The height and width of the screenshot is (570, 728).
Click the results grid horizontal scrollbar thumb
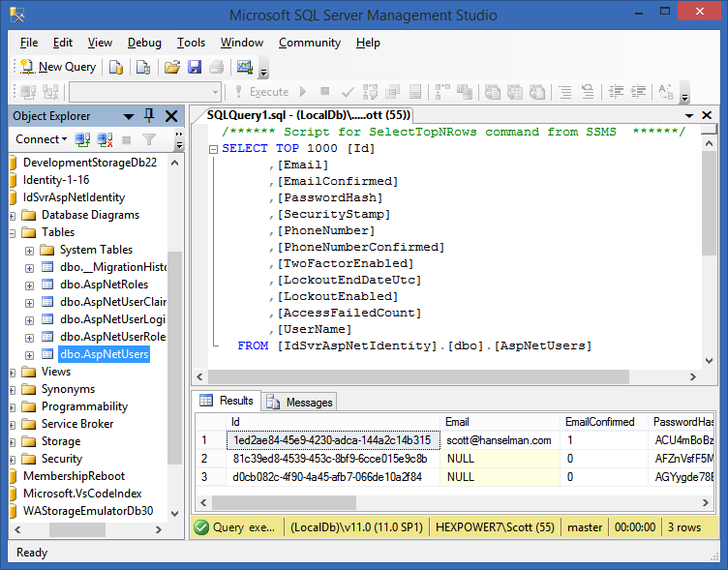point(284,502)
